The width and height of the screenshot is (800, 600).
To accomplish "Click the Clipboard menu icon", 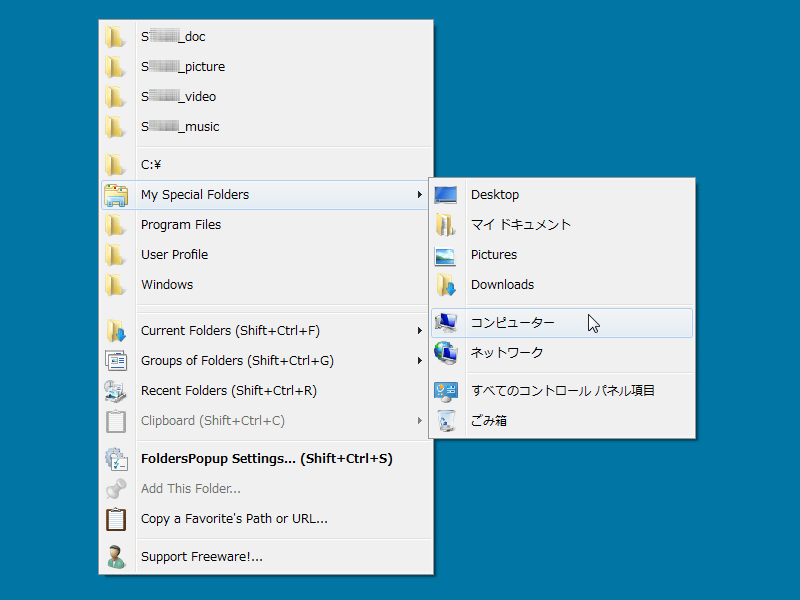I will tap(116, 421).
